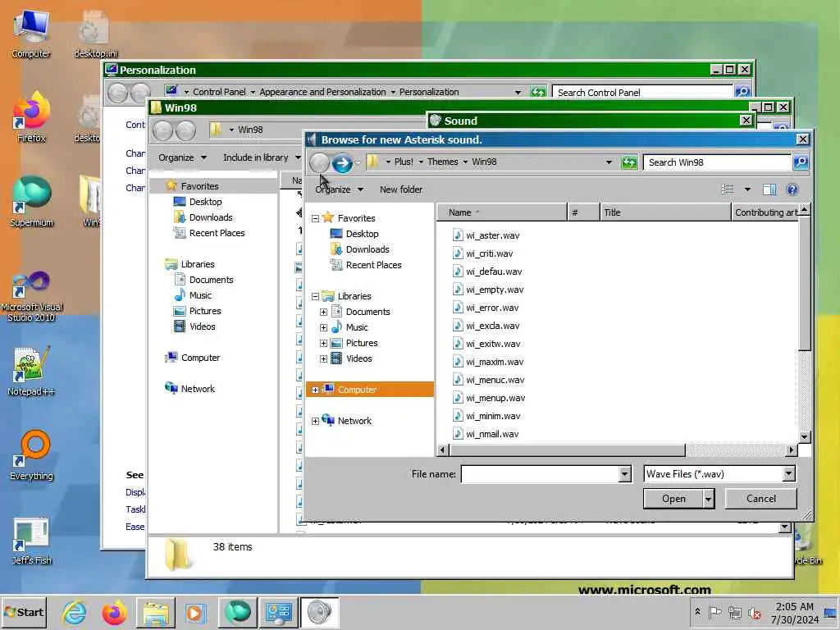Click Themes in the breadcrumb path
Viewport: 840px width, 630px height.
coord(442,162)
